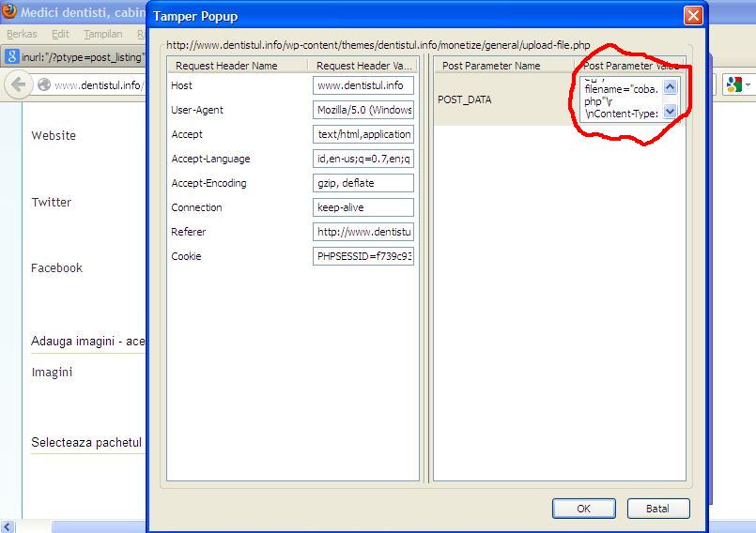Edit the Cookie PHPSESSID field

(363, 256)
